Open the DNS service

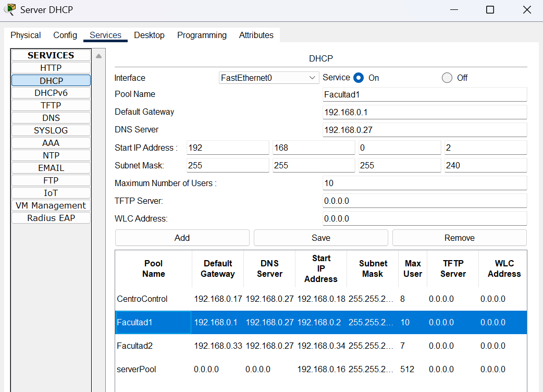51,118
